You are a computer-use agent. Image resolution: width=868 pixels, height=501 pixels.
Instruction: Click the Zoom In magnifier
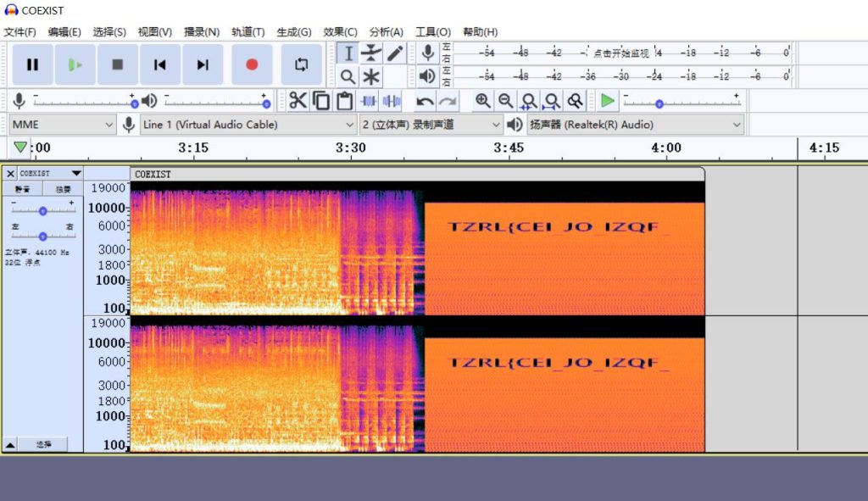coord(483,101)
